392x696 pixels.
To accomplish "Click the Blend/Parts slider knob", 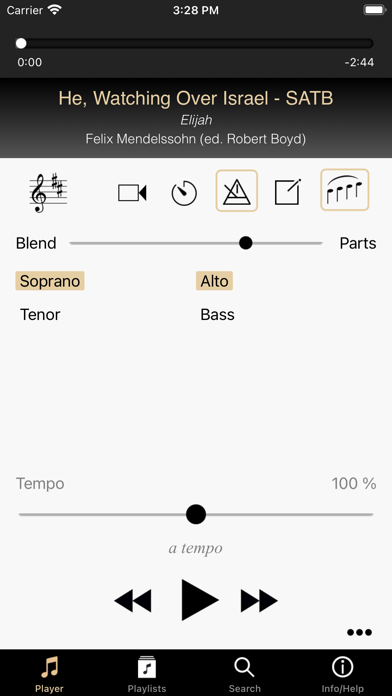I will (x=245, y=243).
